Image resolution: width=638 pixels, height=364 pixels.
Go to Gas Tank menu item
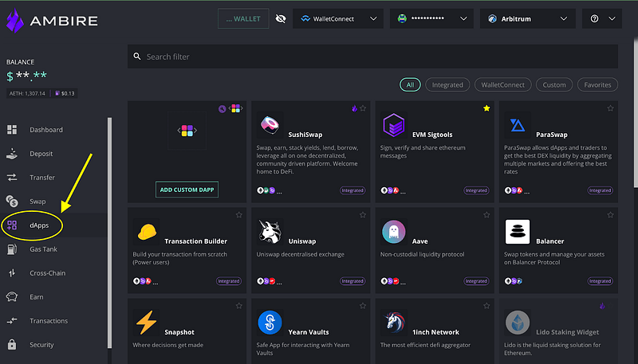(43, 249)
